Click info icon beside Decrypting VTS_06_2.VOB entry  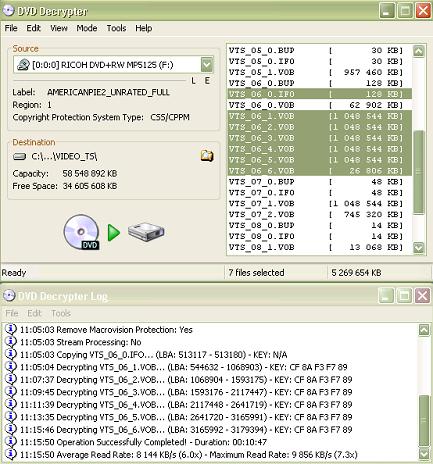coord(11,379)
